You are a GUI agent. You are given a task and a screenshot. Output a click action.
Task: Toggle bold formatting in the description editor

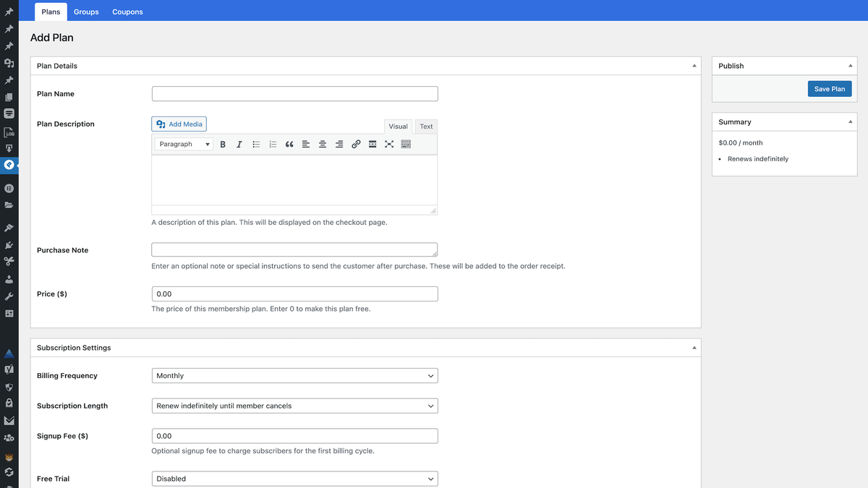pyautogui.click(x=223, y=144)
